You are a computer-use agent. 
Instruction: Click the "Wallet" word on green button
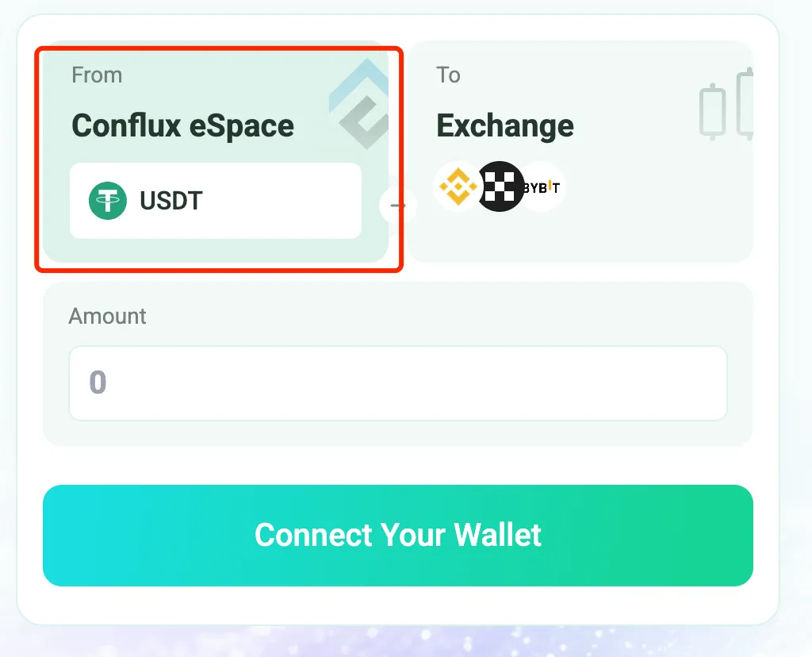pyautogui.click(x=498, y=536)
